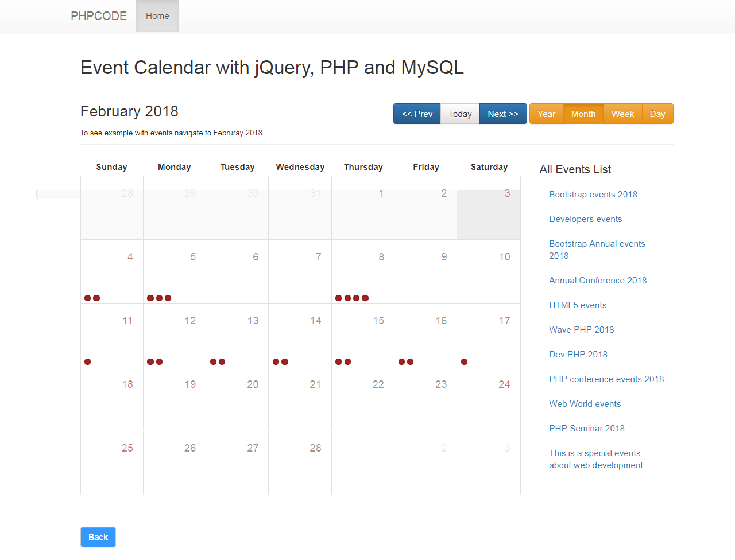Image resolution: width=735 pixels, height=560 pixels.
Task: Open HTML5 events link
Action: pos(578,305)
